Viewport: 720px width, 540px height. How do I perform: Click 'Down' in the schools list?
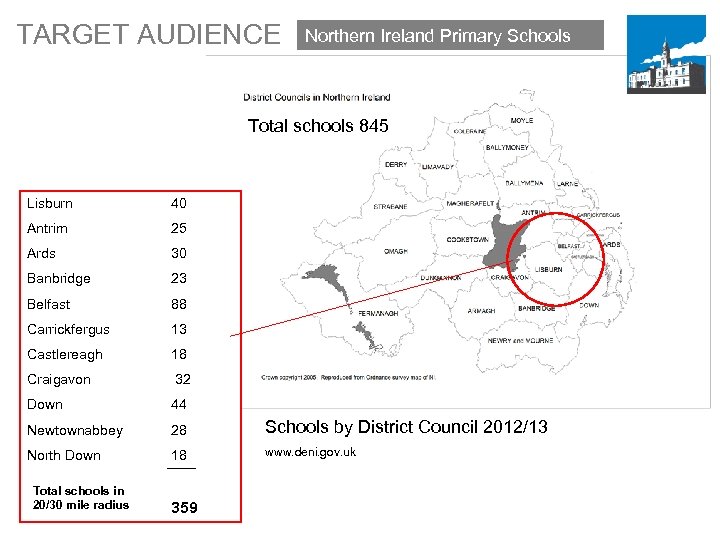pyautogui.click(x=45, y=405)
